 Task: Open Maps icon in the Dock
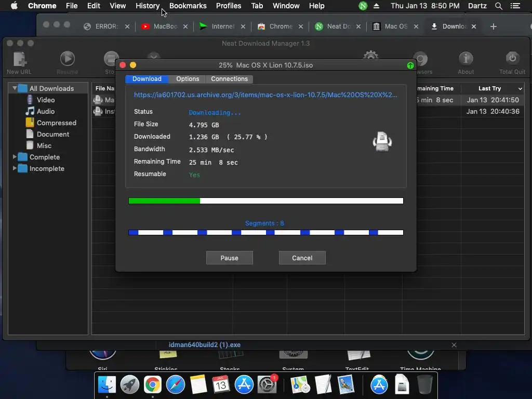coord(300,385)
